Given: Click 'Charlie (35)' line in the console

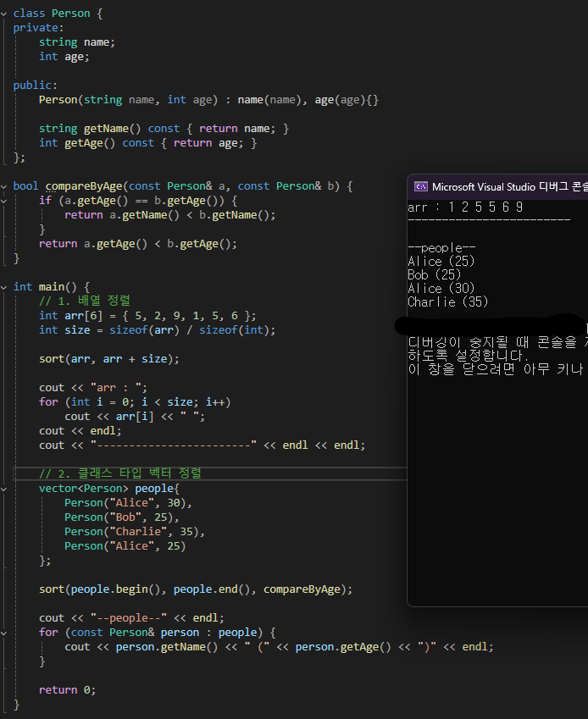Looking at the screenshot, I should click(448, 301).
